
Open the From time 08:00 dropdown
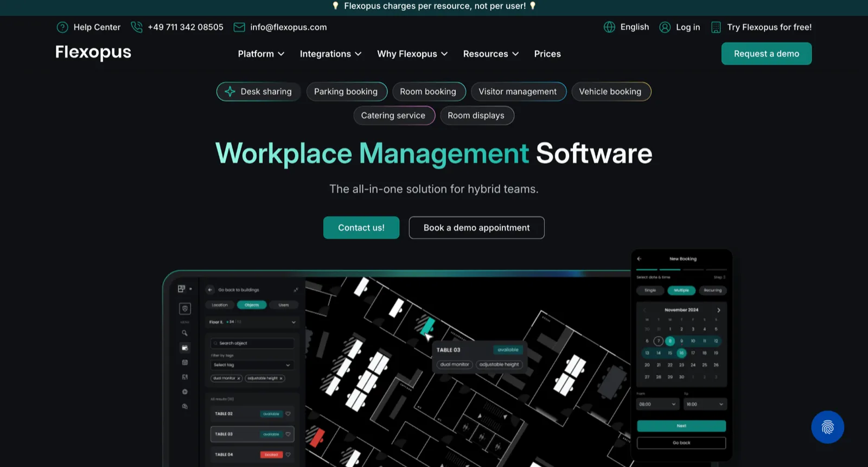(658, 404)
